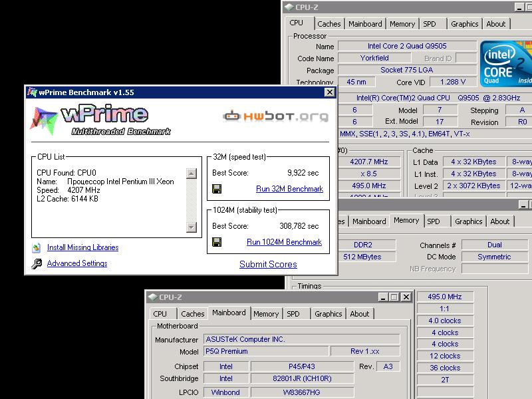Select Memory tab in memory CPU-Z window
This screenshot has width=532, height=399.
[x=406, y=221]
